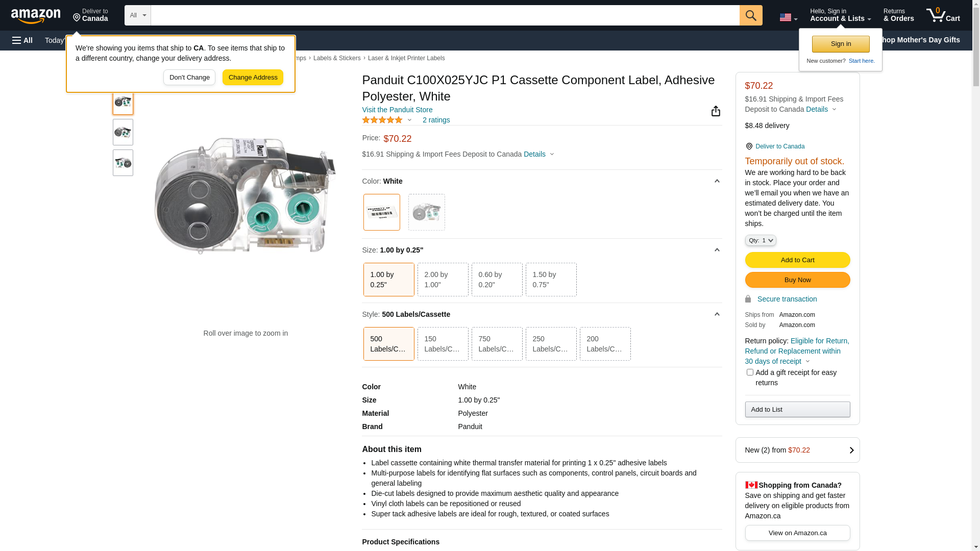Open the shopping cart
The image size is (980, 551).
click(943, 15)
